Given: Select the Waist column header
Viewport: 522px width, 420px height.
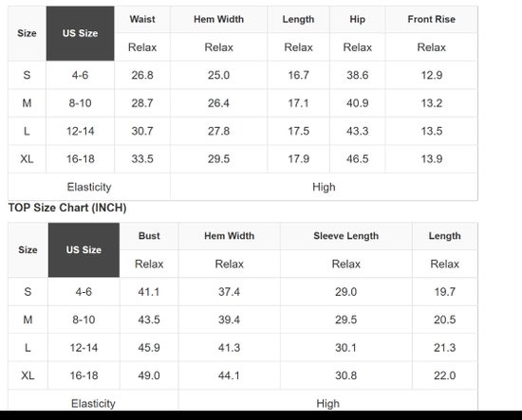Looking at the screenshot, I should [x=142, y=19].
